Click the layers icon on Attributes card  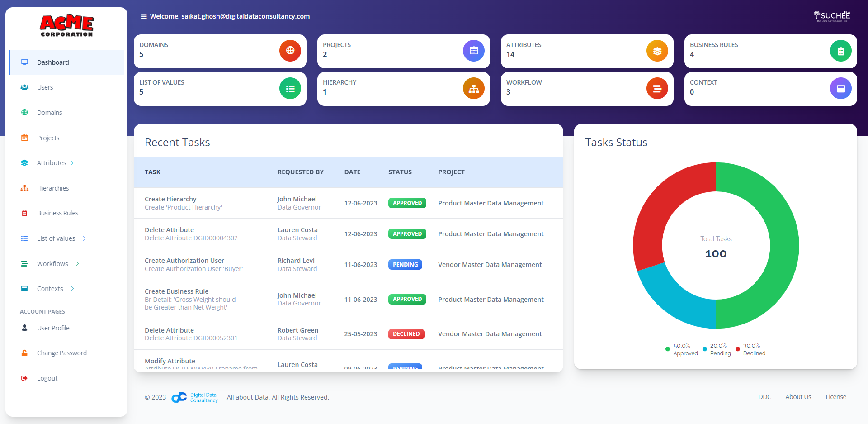pyautogui.click(x=657, y=51)
